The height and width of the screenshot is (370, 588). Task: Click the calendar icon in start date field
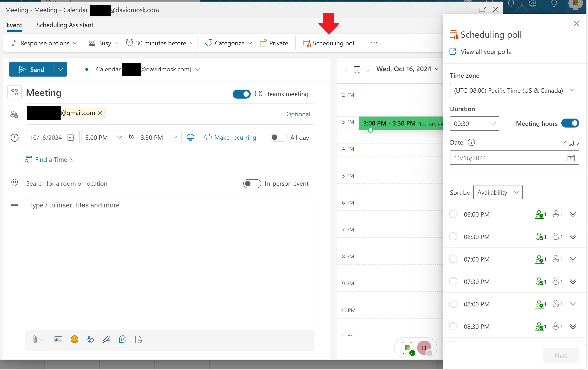pos(71,137)
